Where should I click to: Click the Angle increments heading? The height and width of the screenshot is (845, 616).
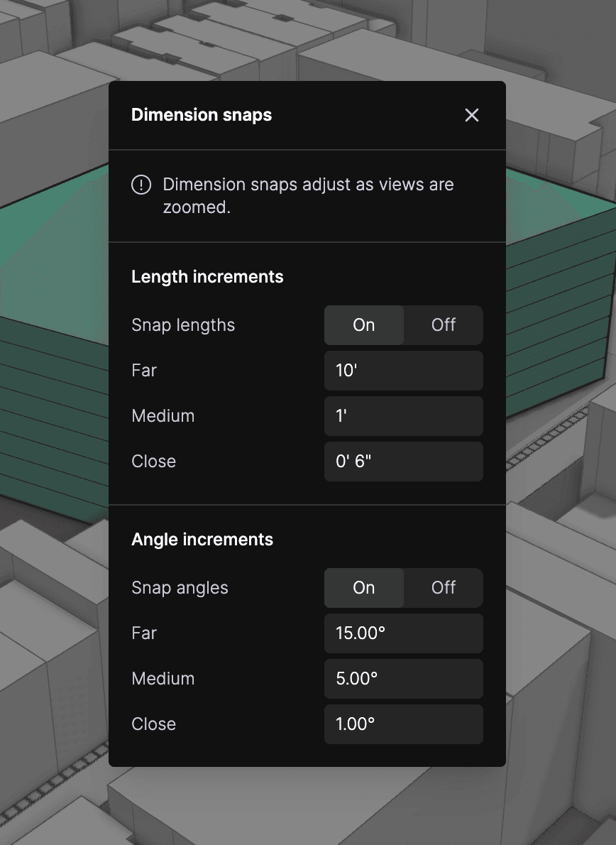click(x=202, y=540)
